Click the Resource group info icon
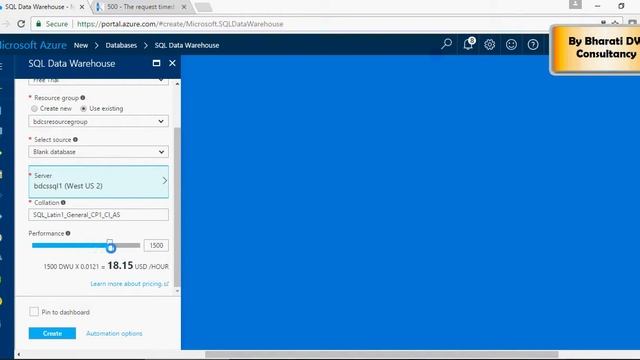The width and height of the screenshot is (640, 360). [x=83, y=98]
